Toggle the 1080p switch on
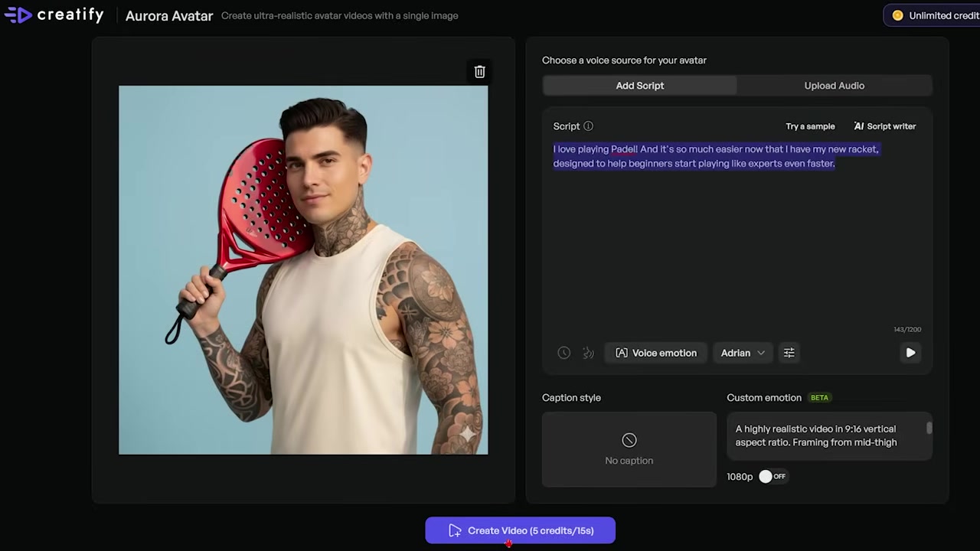The image size is (980, 551). pyautogui.click(x=772, y=477)
